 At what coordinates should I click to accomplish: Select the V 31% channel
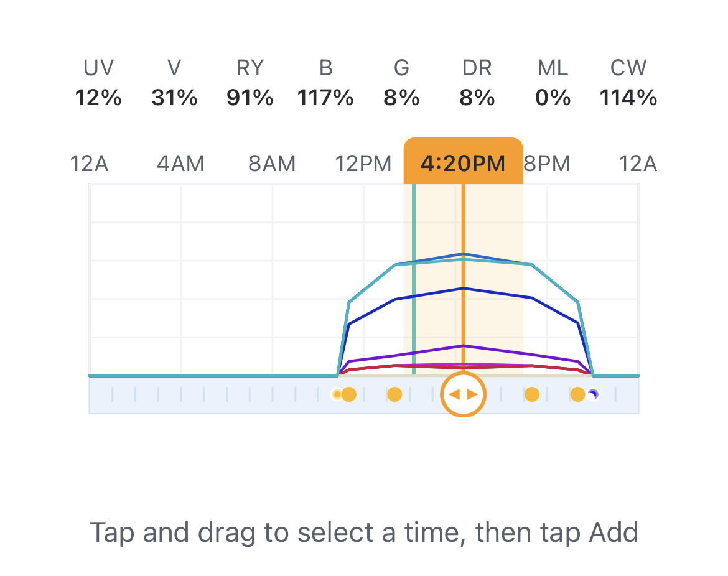coord(174,83)
